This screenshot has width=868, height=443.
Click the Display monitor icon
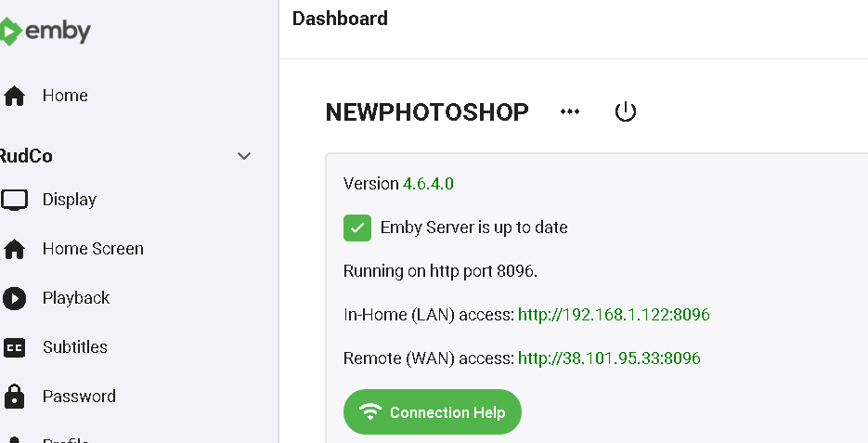point(14,200)
